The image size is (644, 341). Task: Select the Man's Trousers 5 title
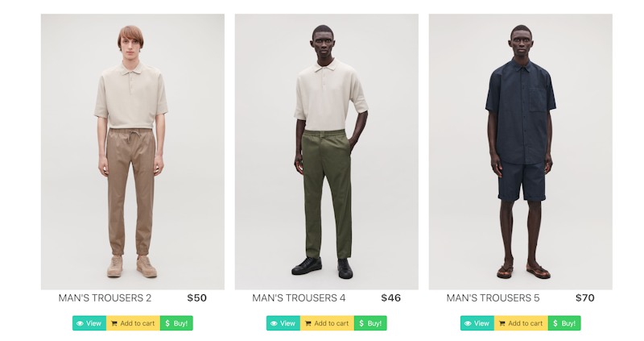(x=493, y=297)
